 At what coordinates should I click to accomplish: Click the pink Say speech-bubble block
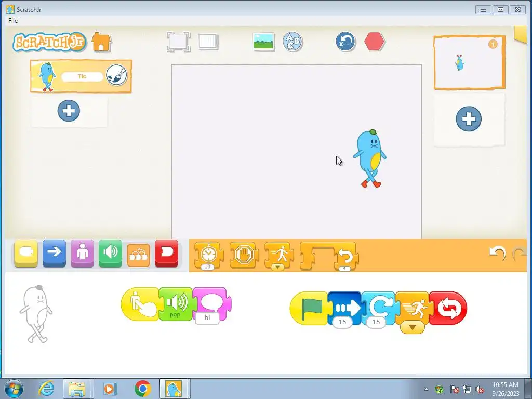click(x=212, y=301)
